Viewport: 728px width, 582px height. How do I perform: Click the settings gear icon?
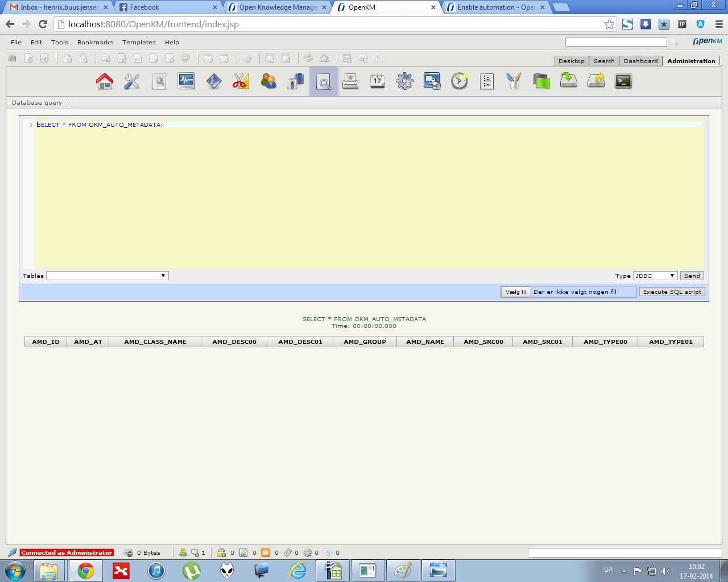click(x=404, y=81)
